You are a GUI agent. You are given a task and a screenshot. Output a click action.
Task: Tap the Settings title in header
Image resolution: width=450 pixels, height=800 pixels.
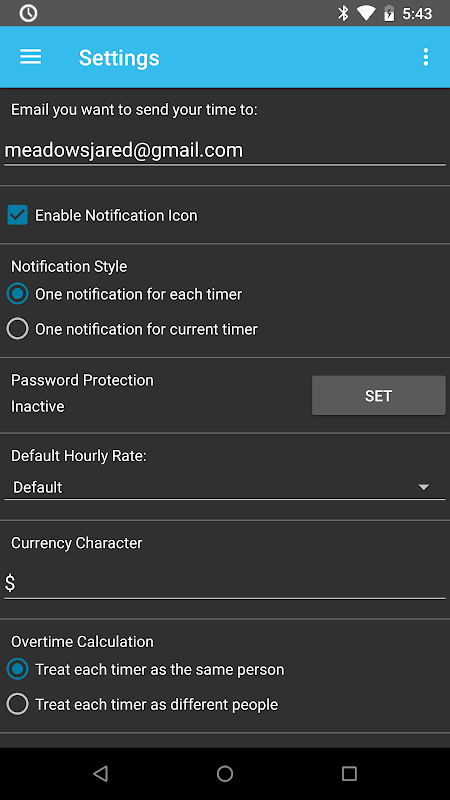(x=119, y=58)
